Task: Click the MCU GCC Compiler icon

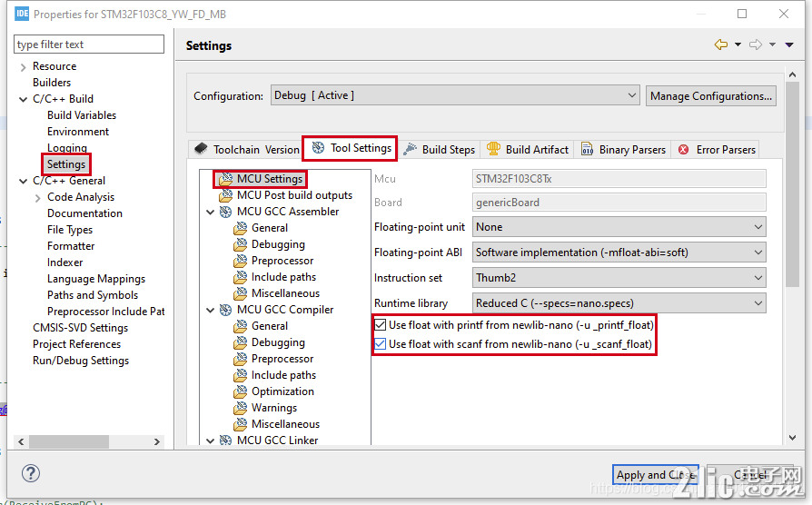Action: 225,310
